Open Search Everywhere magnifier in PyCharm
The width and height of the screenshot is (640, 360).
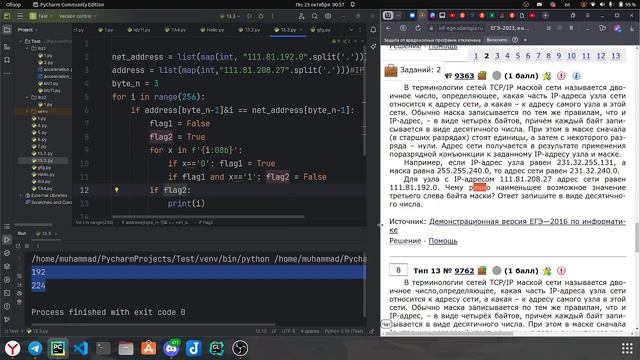coord(315,16)
